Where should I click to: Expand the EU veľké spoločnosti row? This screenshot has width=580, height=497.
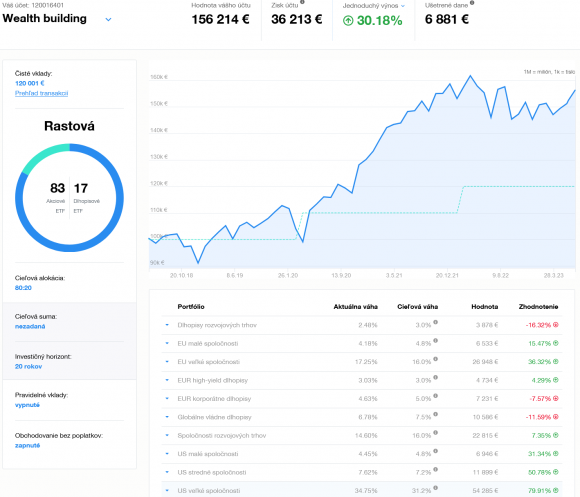tap(167, 361)
